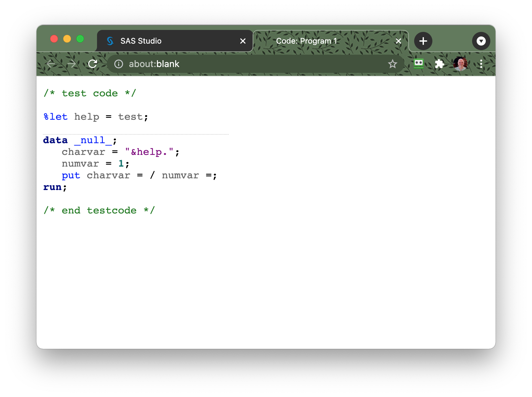Close the window with the red button
The height and width of the screenshot is (397, 532).
coord(54,39)
